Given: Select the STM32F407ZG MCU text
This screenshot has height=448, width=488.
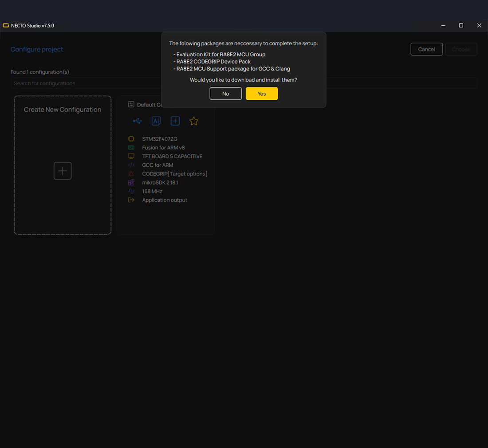Looking at the screenshot, I should 160,139.
